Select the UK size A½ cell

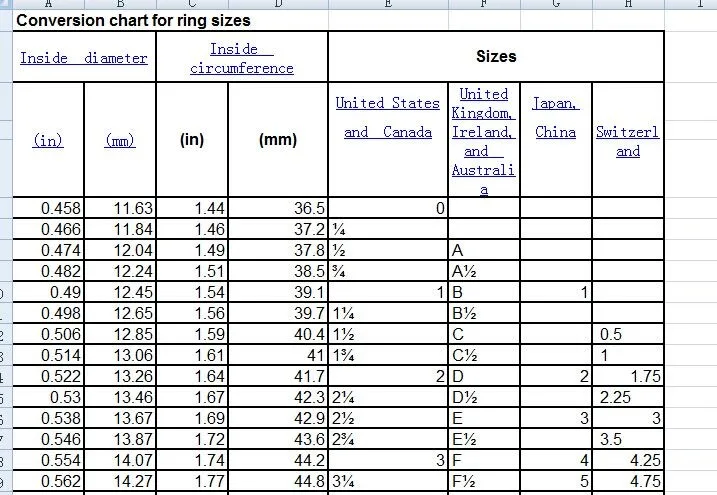click(x=484, y=271)
